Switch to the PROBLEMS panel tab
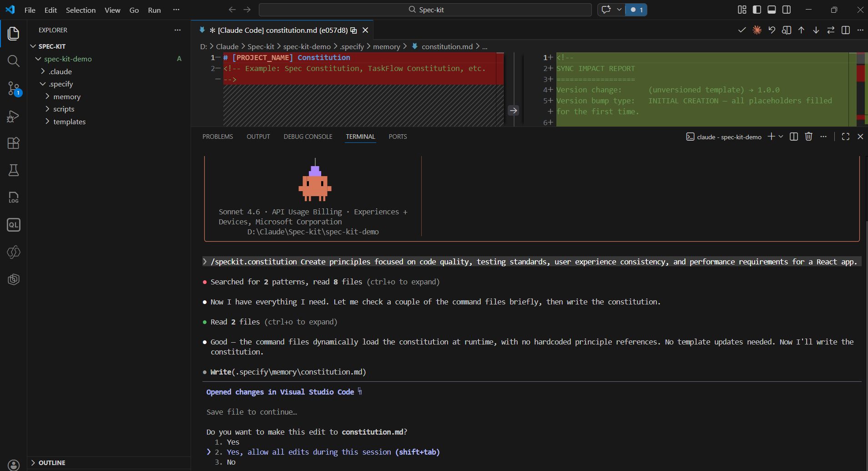Screen dimensions: 868x471 click(x=217, y=137)
